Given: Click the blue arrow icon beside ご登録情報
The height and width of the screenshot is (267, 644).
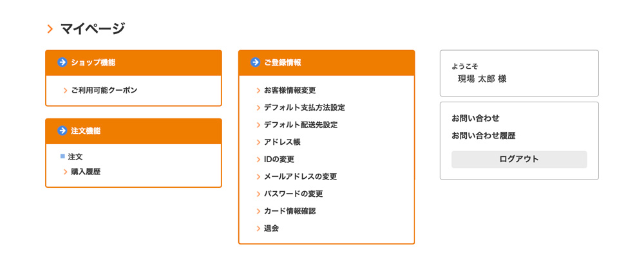Looking at the screenshot, I should [x=256, y=62].
